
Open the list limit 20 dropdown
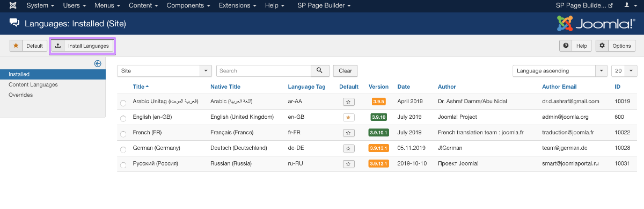624,70
